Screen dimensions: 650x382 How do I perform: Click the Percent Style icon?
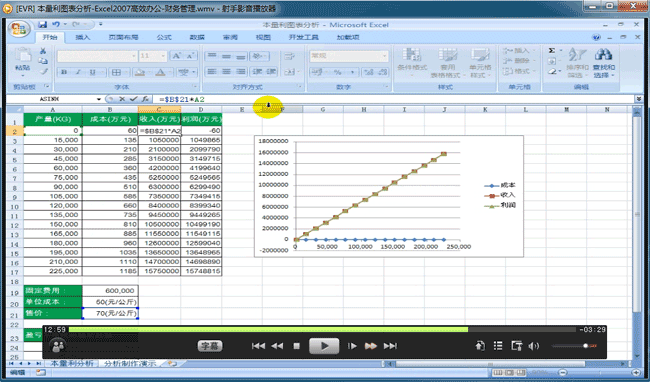point(338,72)
